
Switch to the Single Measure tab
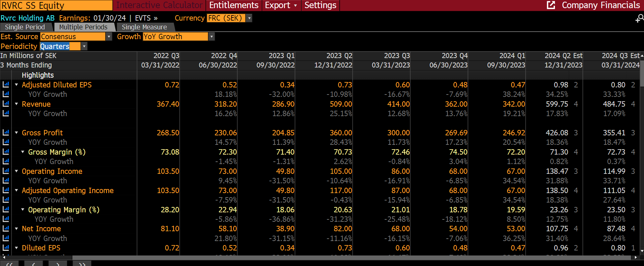[x=144, y=27]
